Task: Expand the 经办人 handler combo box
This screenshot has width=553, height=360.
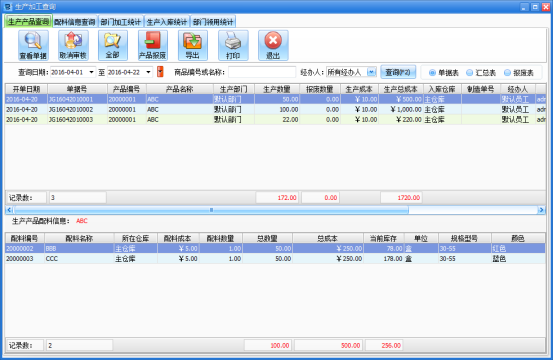Action: 371,72
